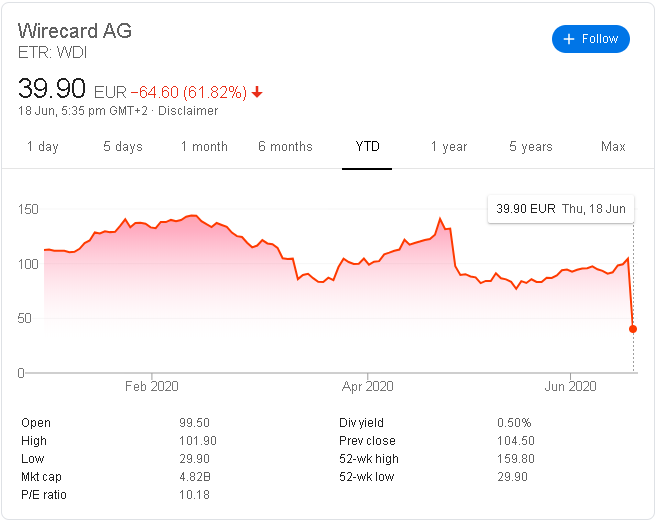Show the Max time range
The width and height of the screenshot is (663, 525).
point(613,147)
